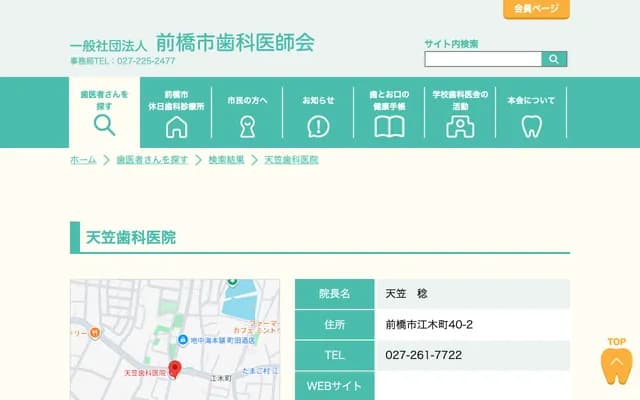Open 前橋市休日歯科診療所 menu label

(x=176, y=100)
